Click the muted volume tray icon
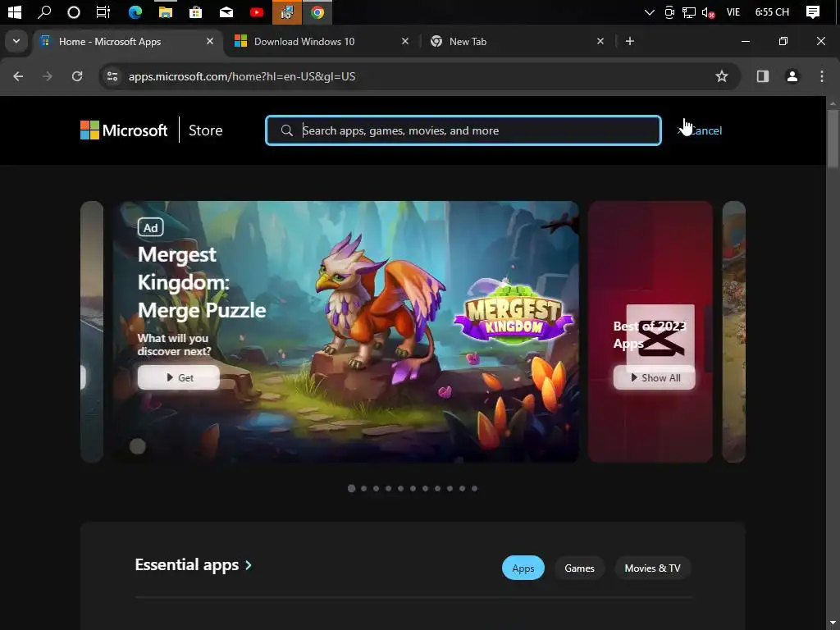 [x=708, y=11]
